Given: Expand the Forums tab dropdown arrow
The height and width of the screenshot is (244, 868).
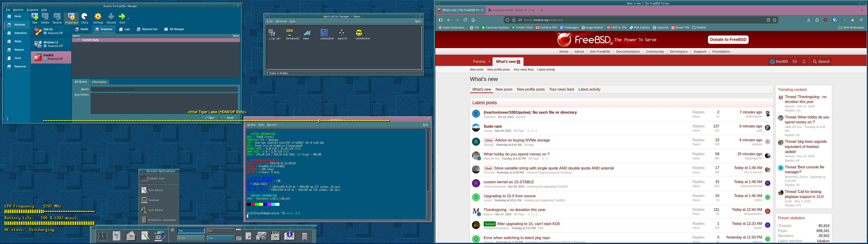Looking at the screenshot, I should click(489, 62).
